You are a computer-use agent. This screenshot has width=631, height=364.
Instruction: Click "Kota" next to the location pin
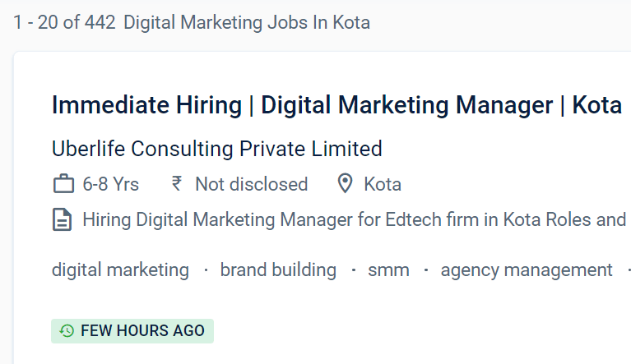tap(383, 184)
